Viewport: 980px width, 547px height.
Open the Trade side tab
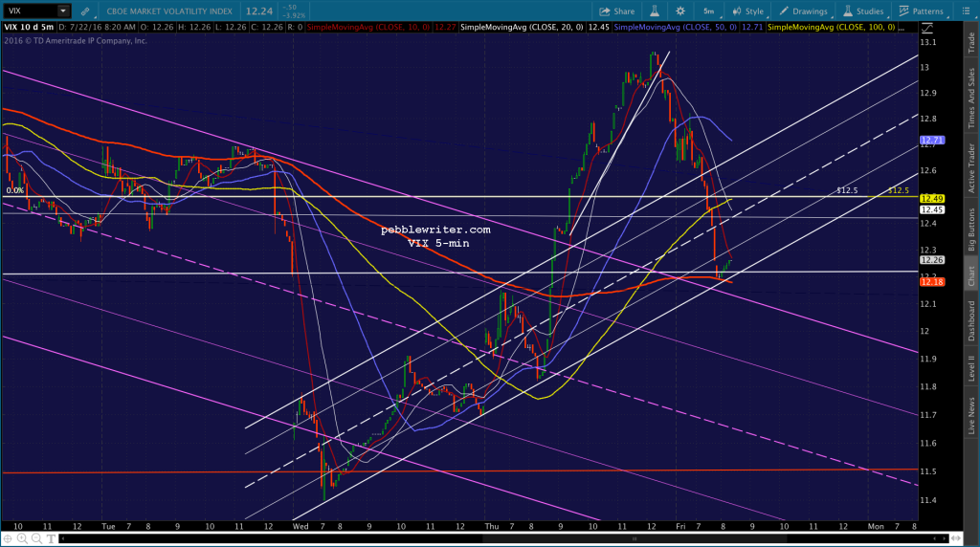point(971,42)
